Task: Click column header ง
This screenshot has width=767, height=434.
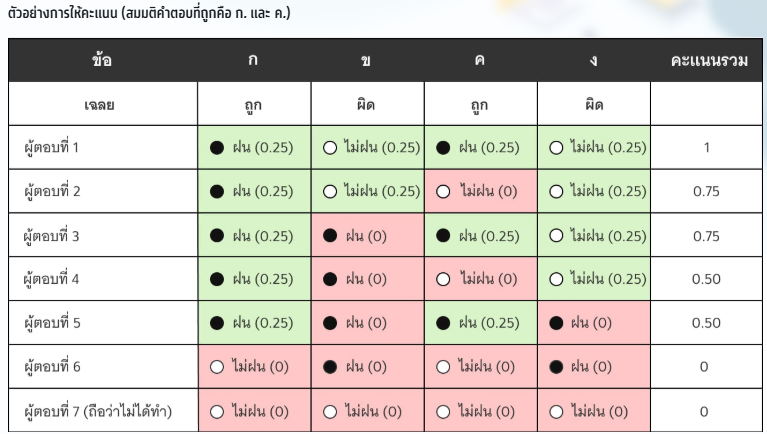Action: 594,60
